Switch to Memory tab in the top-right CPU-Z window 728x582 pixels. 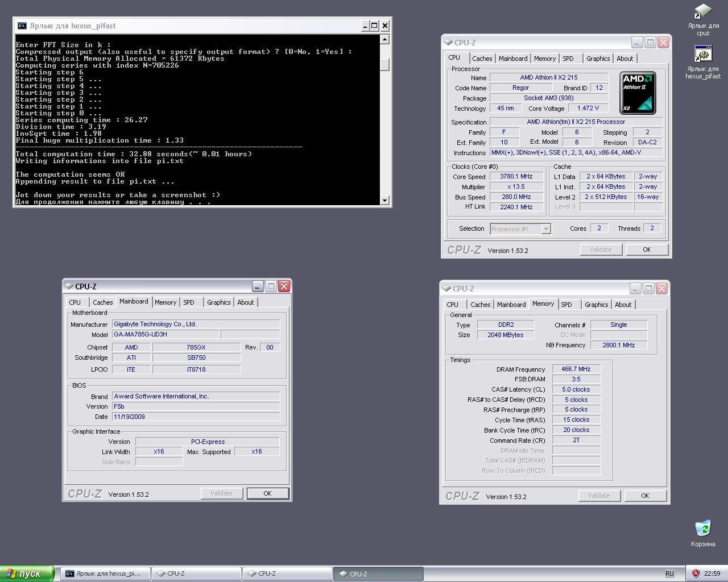tap(544, 59)
